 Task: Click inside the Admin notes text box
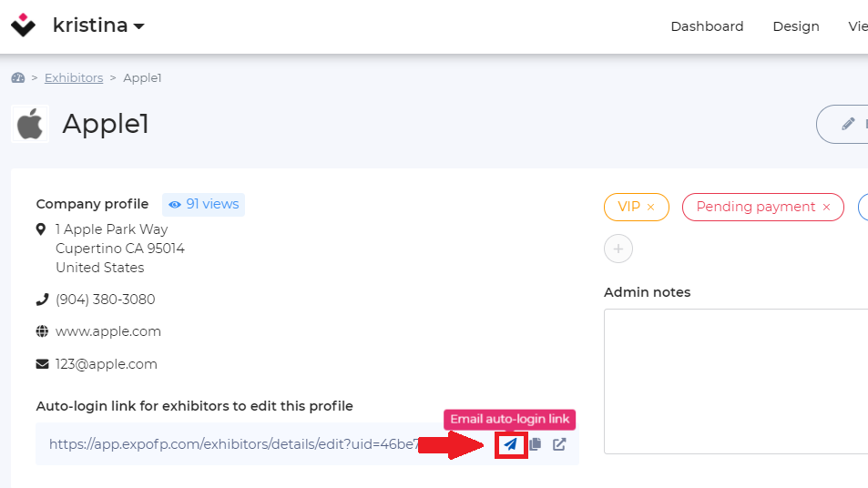click(x=736, y=381)
